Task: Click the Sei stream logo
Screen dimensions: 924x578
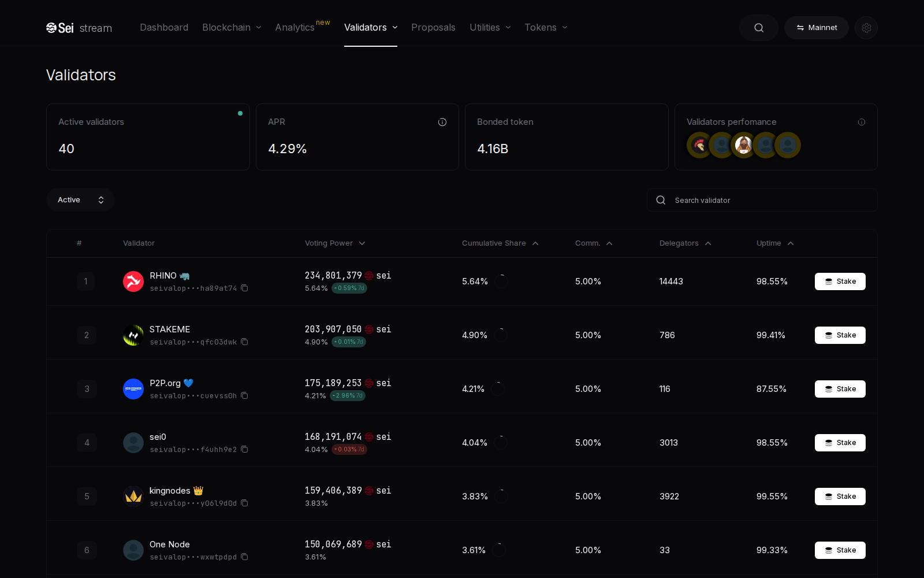Action: 79,28
